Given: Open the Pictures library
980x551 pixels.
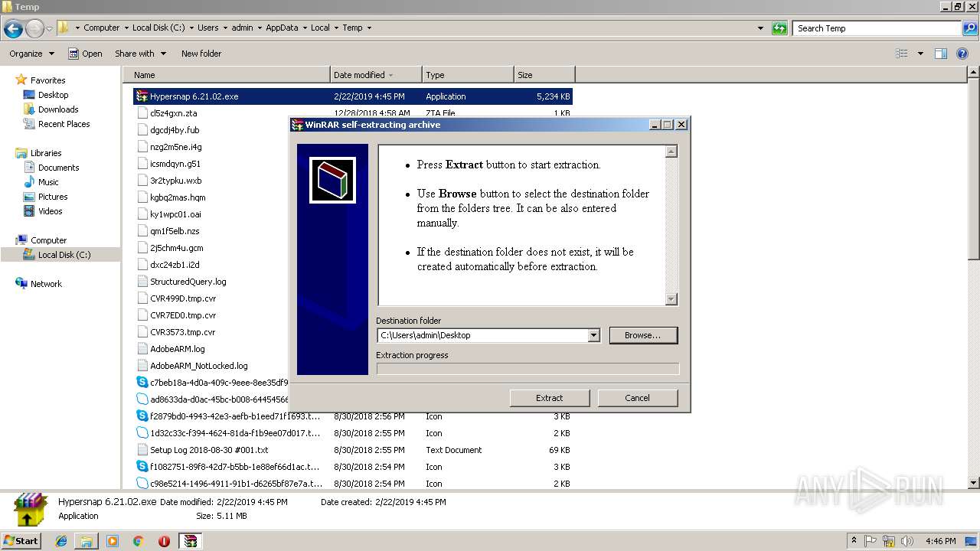Looking at the screenshot, I should point(53,197).
